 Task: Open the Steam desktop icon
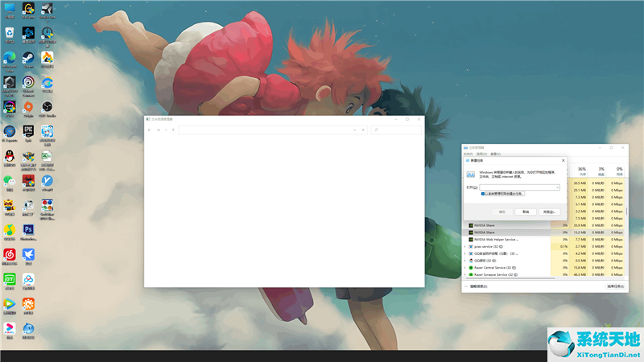(28, 56)
